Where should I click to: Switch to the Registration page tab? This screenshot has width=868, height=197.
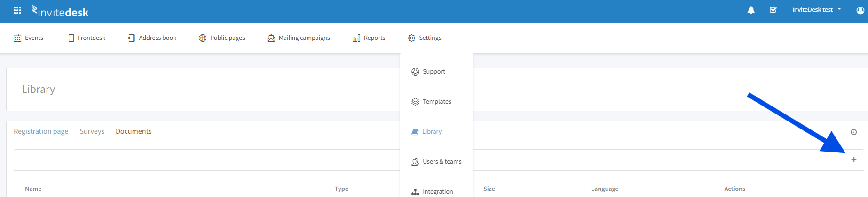pyautogui.click(x=41, y=131)
